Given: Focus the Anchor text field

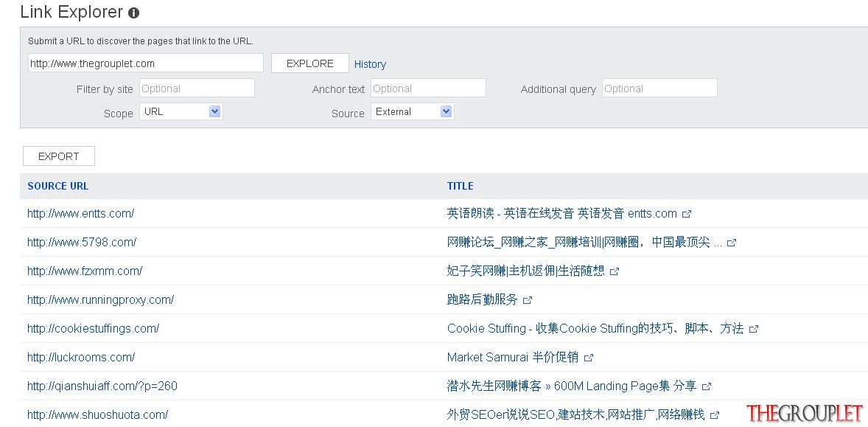Looking at the screenshot, I should [428, 88].
